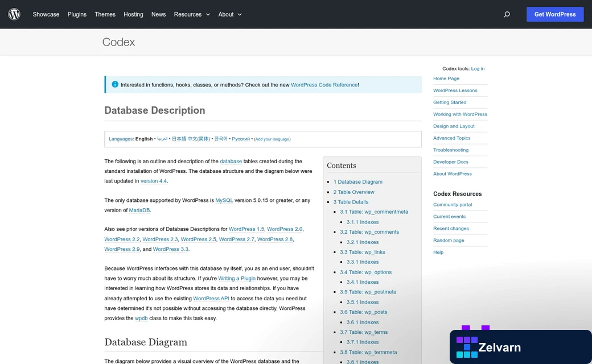The height and width of the screenshot is (364, 592).
Task: Open the Plugins menu item
Action: click(77, 14)
